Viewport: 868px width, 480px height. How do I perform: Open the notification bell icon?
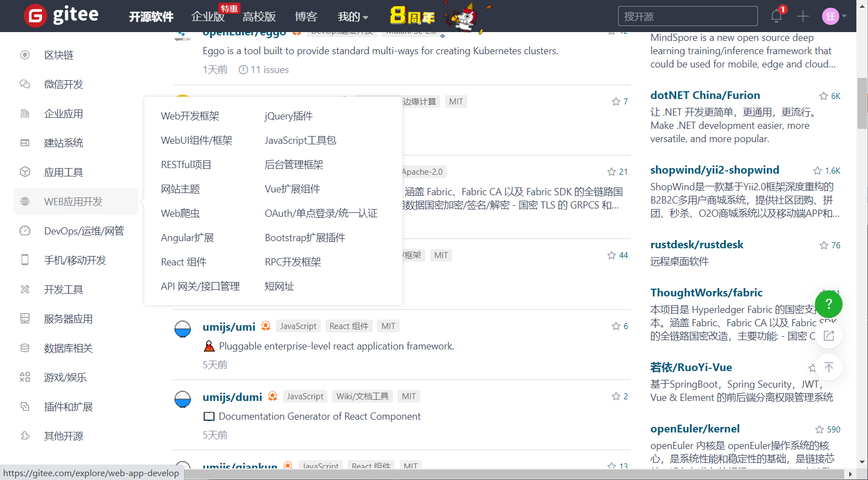[776, 16]
